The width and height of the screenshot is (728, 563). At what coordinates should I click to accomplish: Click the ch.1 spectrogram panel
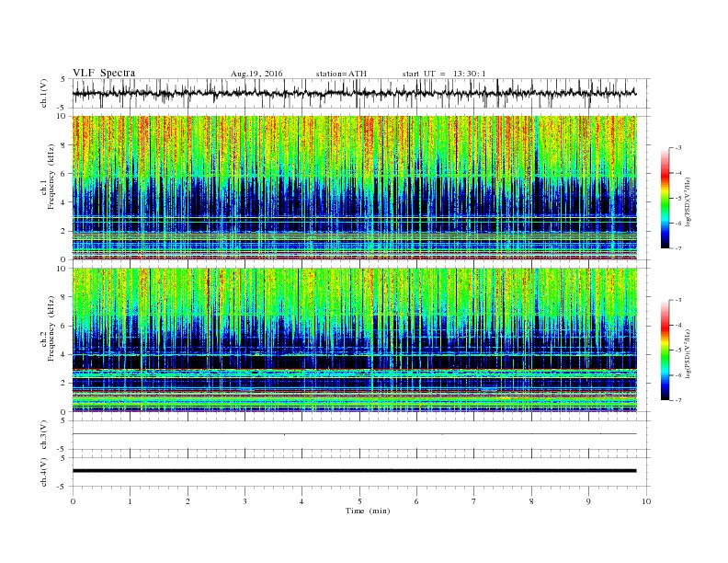(x=354, y=188)
